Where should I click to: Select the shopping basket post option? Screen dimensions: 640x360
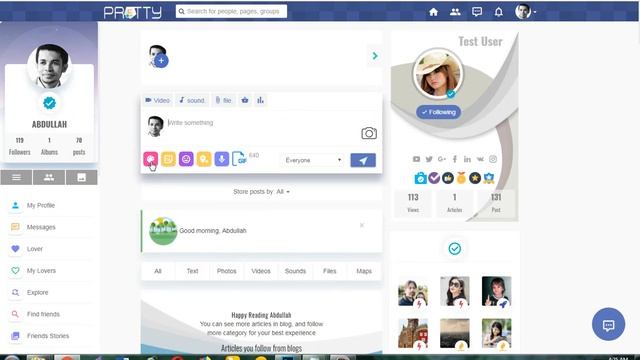(244, 100)
